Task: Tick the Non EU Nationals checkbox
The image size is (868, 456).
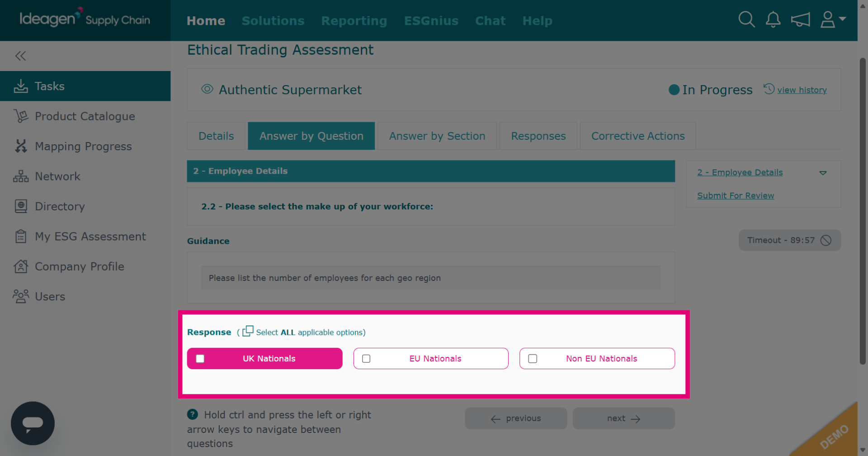Action: click(533, 359)
